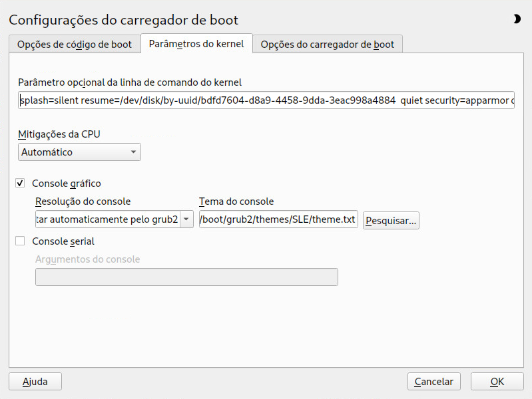532x399 pixels.
Task: Cancel the bootloader settings dialog
Action: [434, 382]
